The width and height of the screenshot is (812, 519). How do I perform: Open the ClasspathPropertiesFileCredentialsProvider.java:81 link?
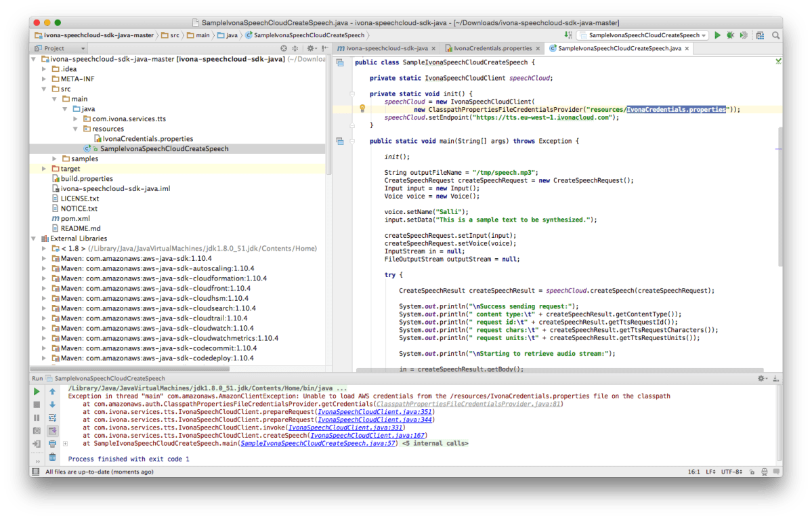coord(468,404)
